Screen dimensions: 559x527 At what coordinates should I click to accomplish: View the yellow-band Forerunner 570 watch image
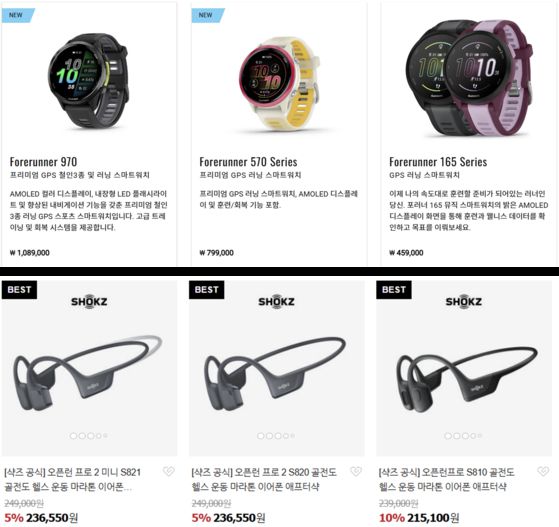279,84
